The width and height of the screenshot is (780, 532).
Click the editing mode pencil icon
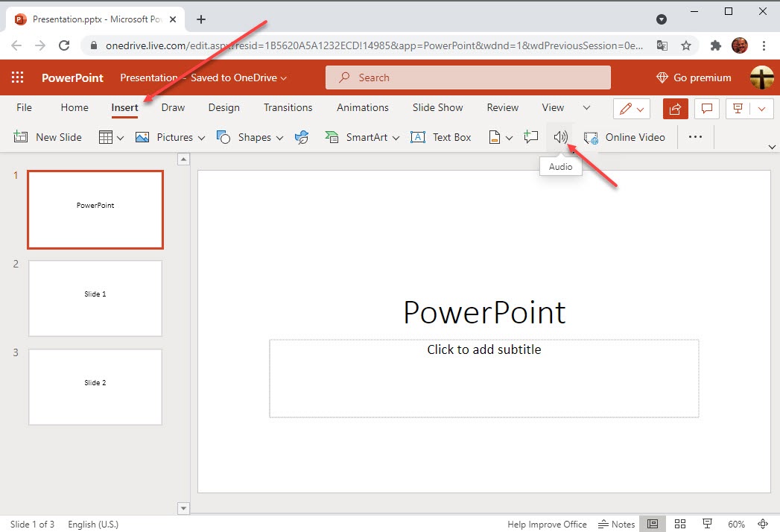(x=625, y=109)
